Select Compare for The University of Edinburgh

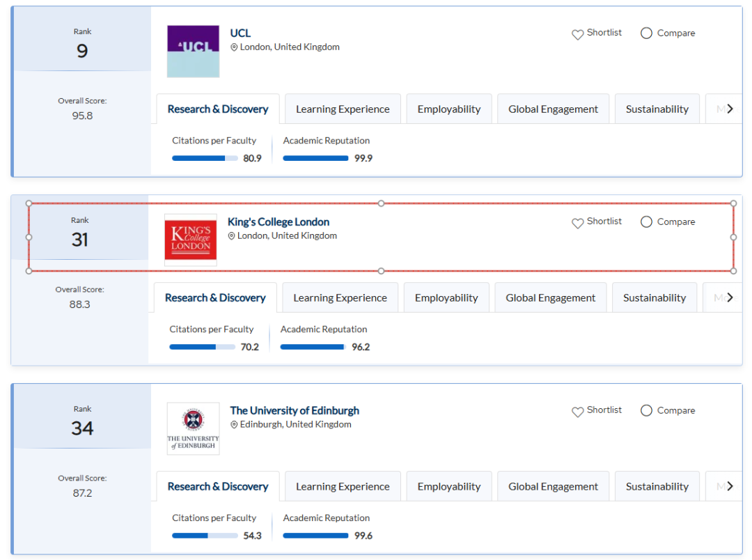point(646,410)
